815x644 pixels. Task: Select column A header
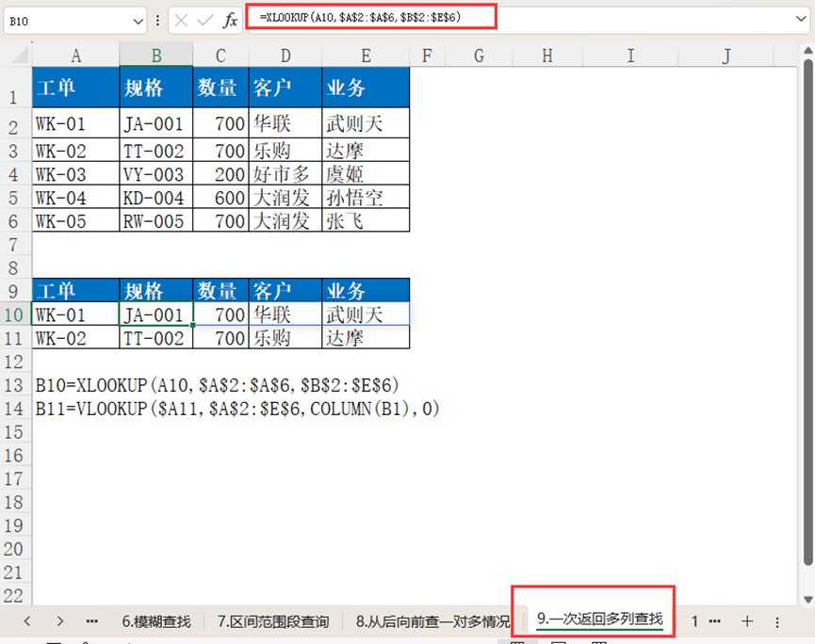click(76, 55)
